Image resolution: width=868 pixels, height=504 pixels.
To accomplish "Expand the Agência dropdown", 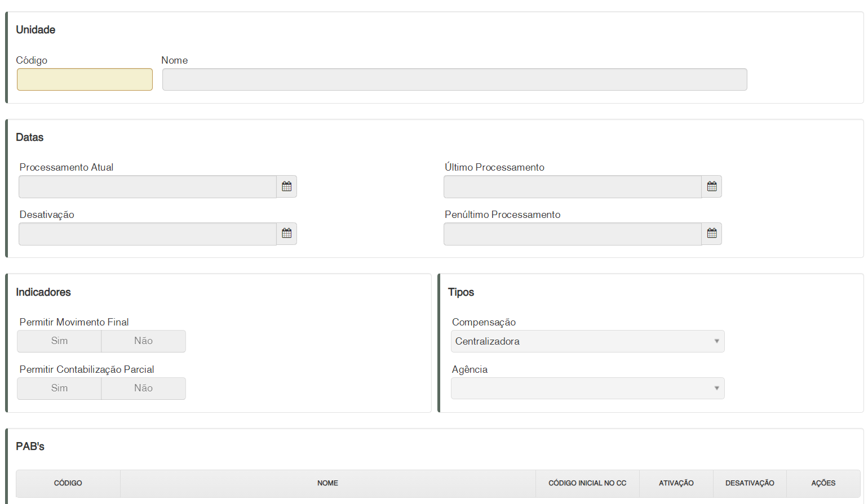I will tap(587, 389).
